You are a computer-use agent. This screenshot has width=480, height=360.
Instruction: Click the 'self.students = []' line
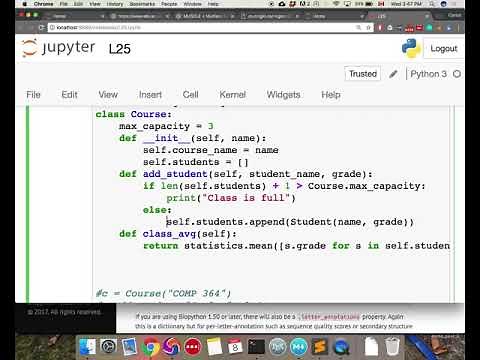click(196, 162)
